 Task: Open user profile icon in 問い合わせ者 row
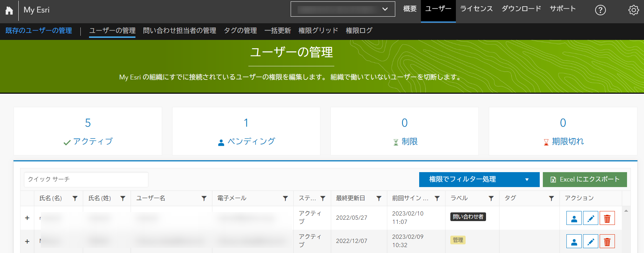point(574,218)
